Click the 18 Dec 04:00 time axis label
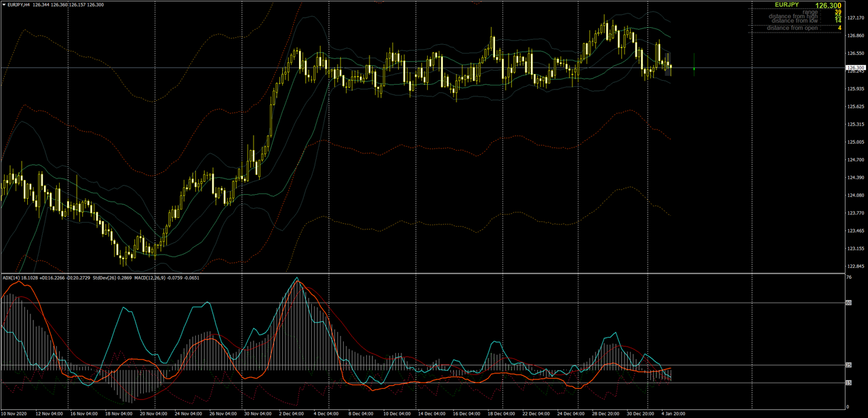Viewport: 868px width, 418px height. click(501, 413)
